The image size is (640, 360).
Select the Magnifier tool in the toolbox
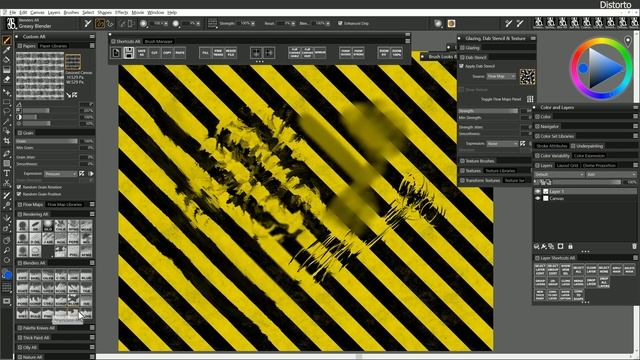coord(7,250)
